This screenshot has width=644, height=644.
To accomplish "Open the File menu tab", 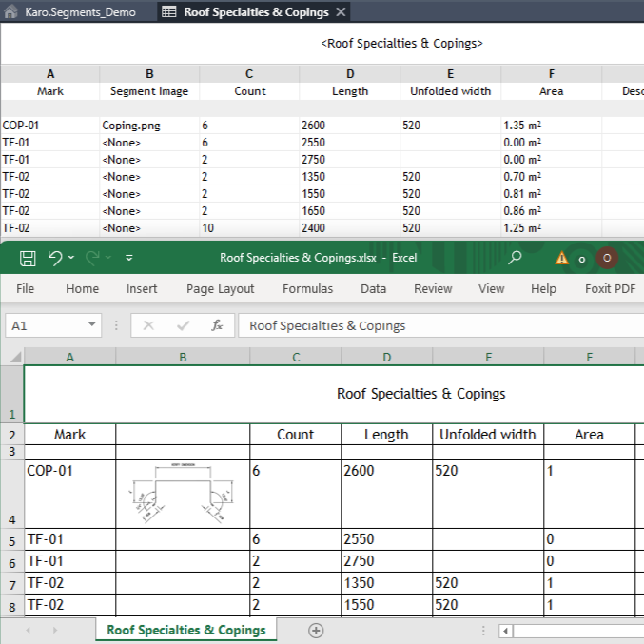I will click(25, 289).
